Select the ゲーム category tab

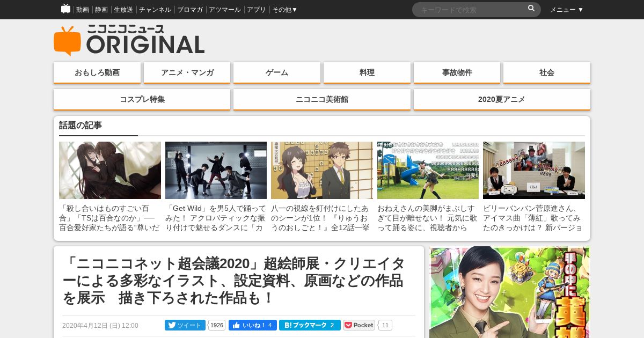tap(277, 72)
